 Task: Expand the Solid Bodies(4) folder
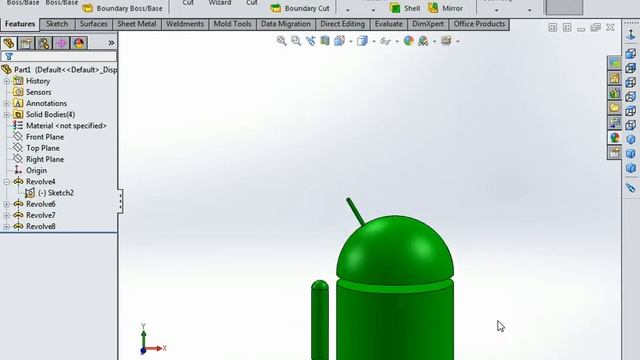click(7, 115)
